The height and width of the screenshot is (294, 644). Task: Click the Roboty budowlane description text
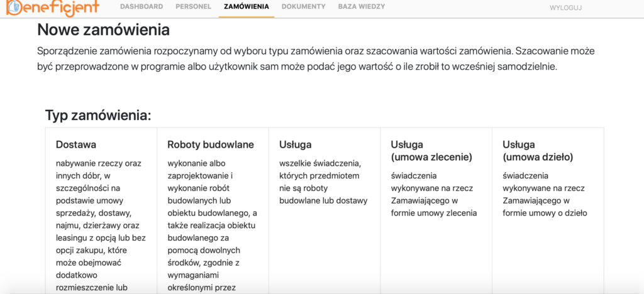[212, 226]
